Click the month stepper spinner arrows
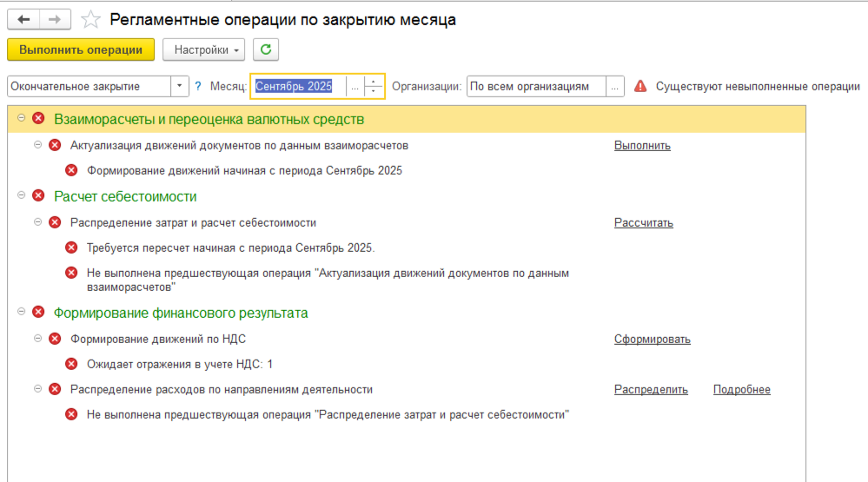The height and width of the screenshot is (482, 868). 374,86
